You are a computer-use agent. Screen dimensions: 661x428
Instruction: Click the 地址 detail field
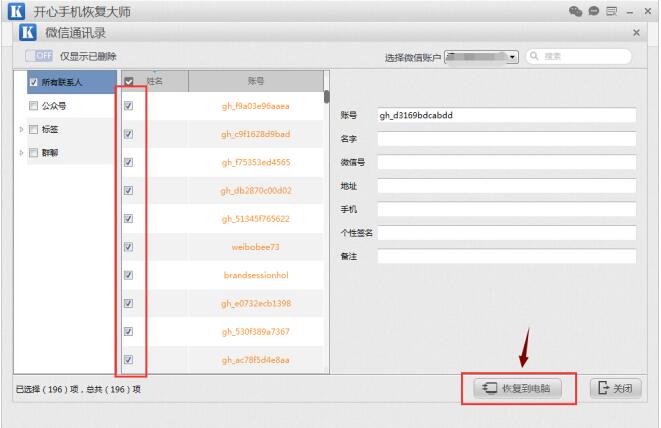pyautogui.click(x=506, y=186)
